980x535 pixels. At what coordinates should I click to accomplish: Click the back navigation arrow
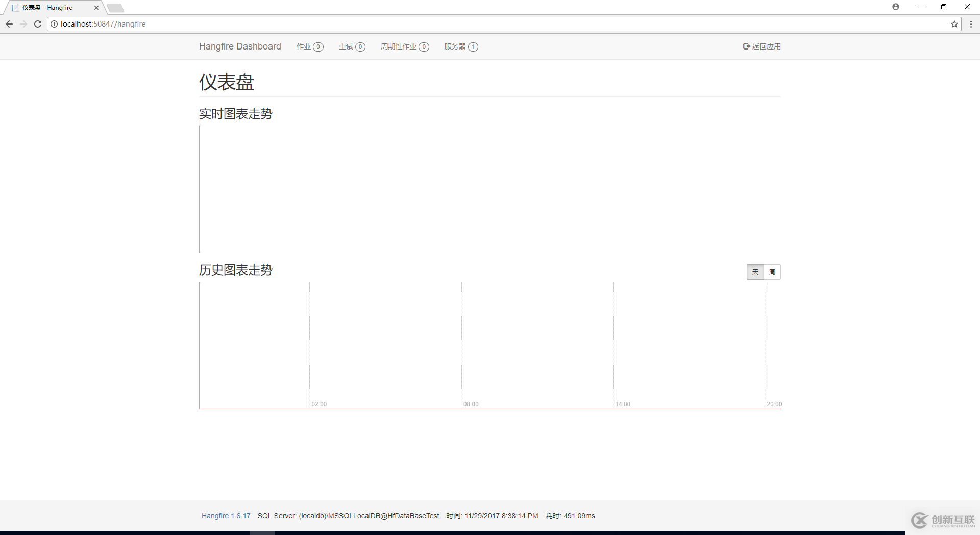(9, 23)
